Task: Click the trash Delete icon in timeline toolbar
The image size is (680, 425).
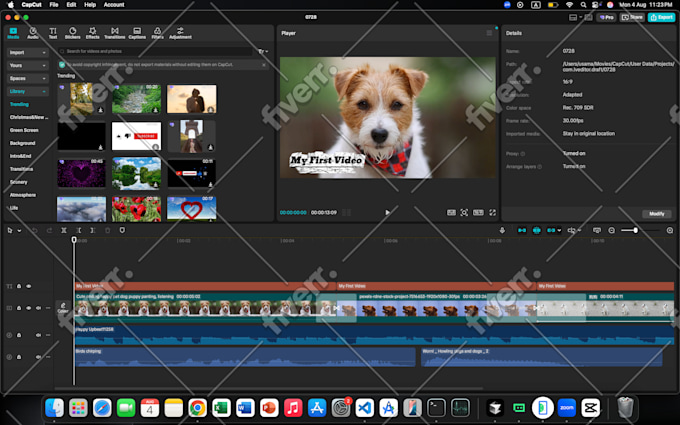Action: click(108, 230)
